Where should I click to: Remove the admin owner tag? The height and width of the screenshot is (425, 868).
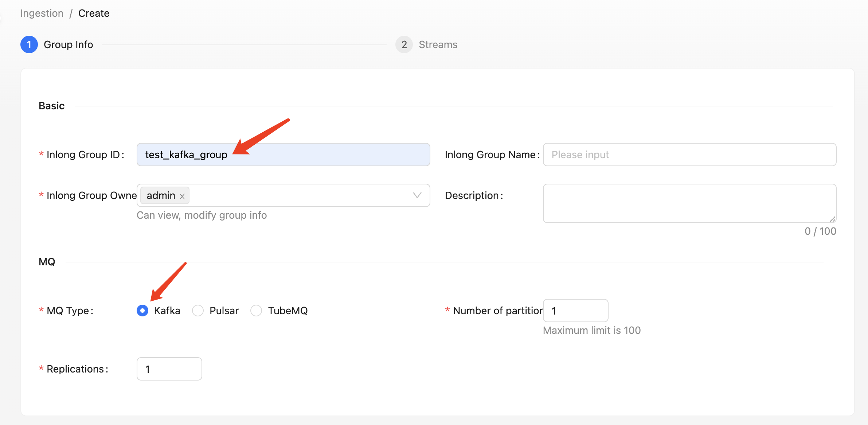click(x=182, y=196)
